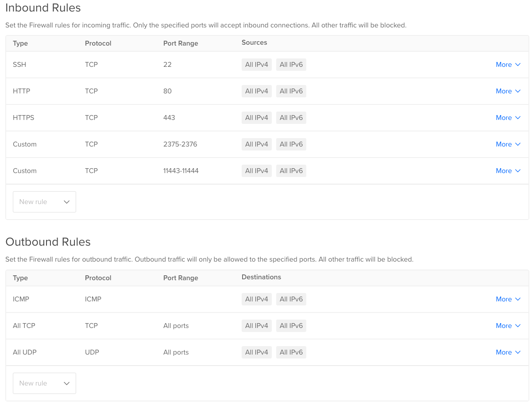Click All IPv6 source for HTTPS rule
Image resolution: width=532 pixels, height=405 pixels.
pos(291,118)
